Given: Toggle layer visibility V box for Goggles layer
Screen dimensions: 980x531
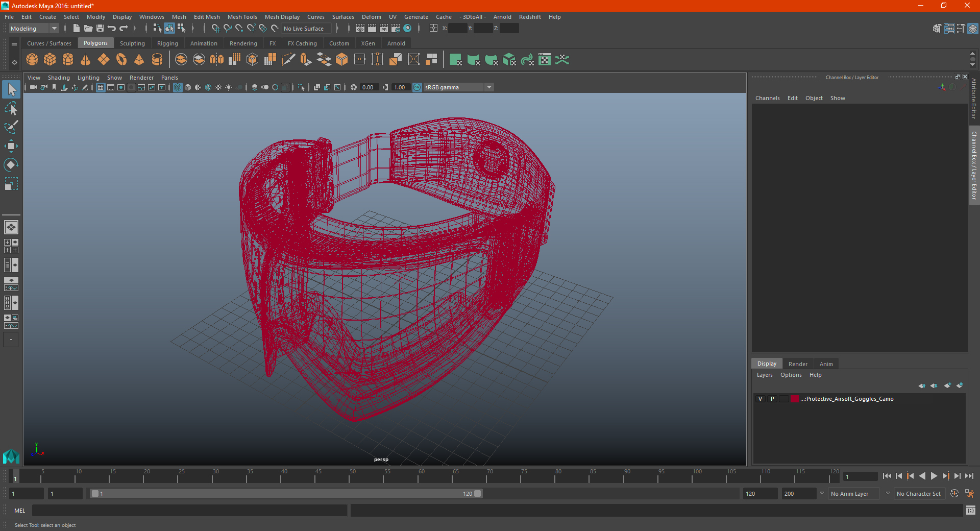Looking at the screenshot, I should pos(760,399).
